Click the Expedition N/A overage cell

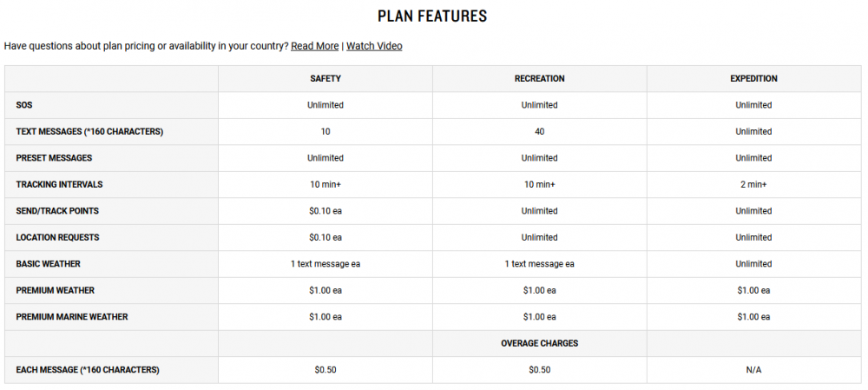tap(754, 370)
